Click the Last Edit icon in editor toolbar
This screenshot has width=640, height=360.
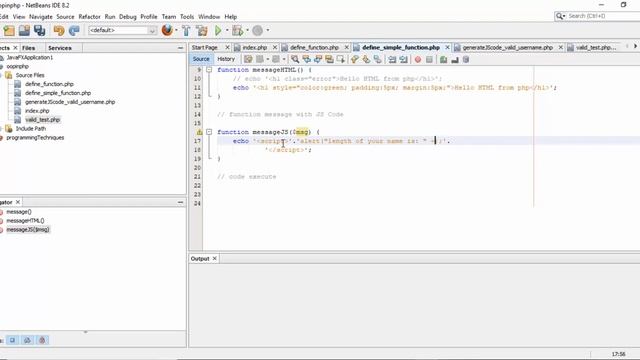tap(248, 60)
